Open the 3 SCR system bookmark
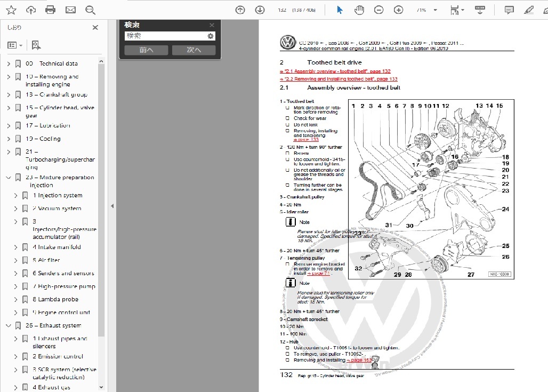This screenshot has height=392, width=548. point(65,373)
